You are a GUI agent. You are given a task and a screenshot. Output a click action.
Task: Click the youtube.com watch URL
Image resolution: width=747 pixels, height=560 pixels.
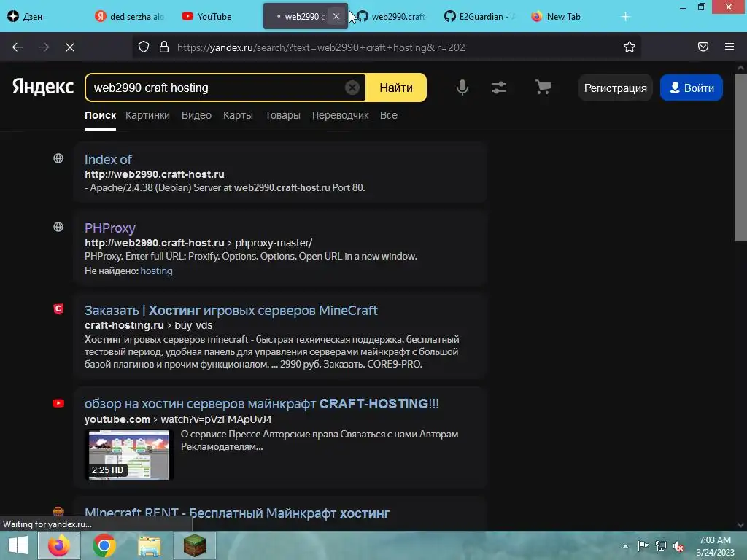178,419
